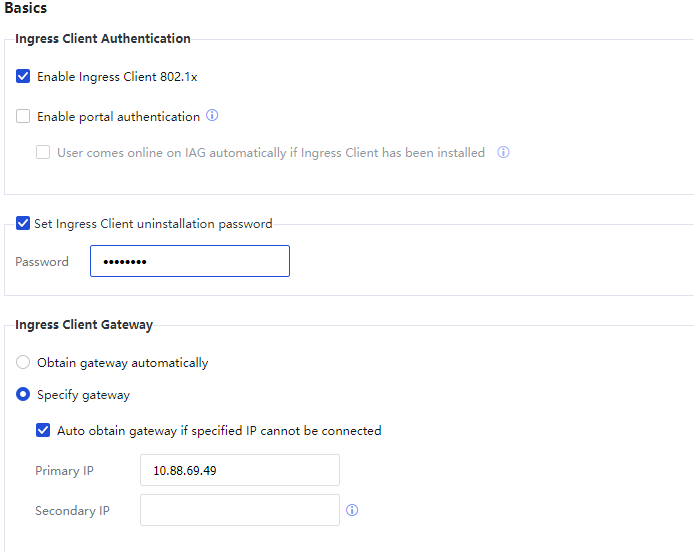
Task: Check User comes online on IAG automatically
Action: [x=43, y=153]
